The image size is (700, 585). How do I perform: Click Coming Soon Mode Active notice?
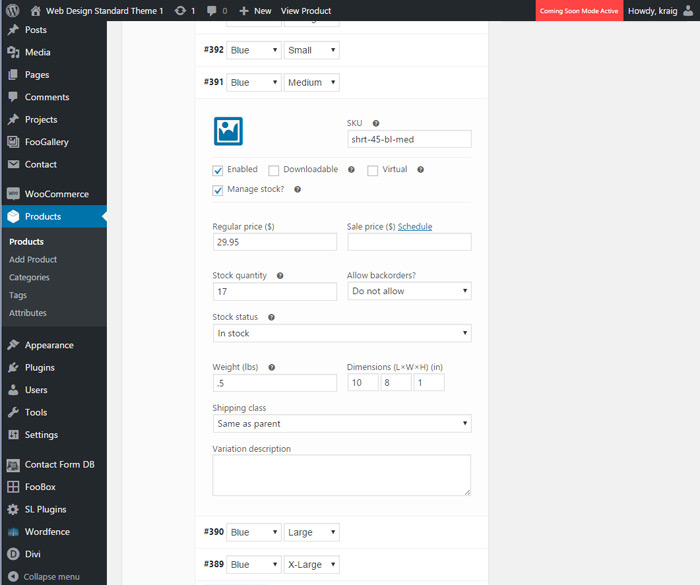[579, 11]
